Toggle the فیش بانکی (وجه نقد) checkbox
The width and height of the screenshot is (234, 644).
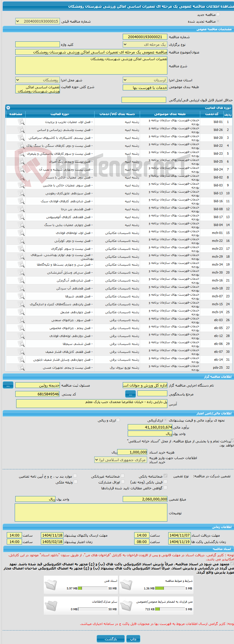tap(166, 482)
